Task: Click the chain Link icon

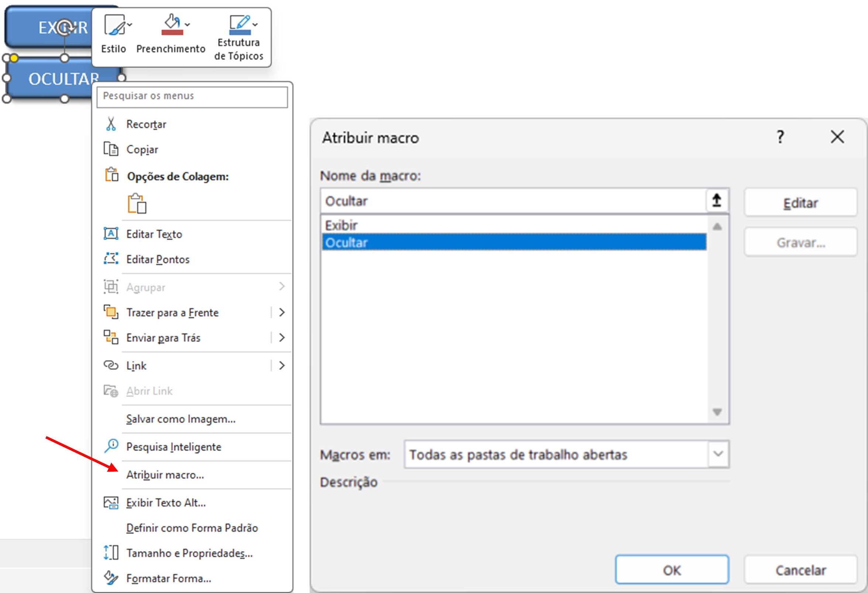Action: pos(111,365)
